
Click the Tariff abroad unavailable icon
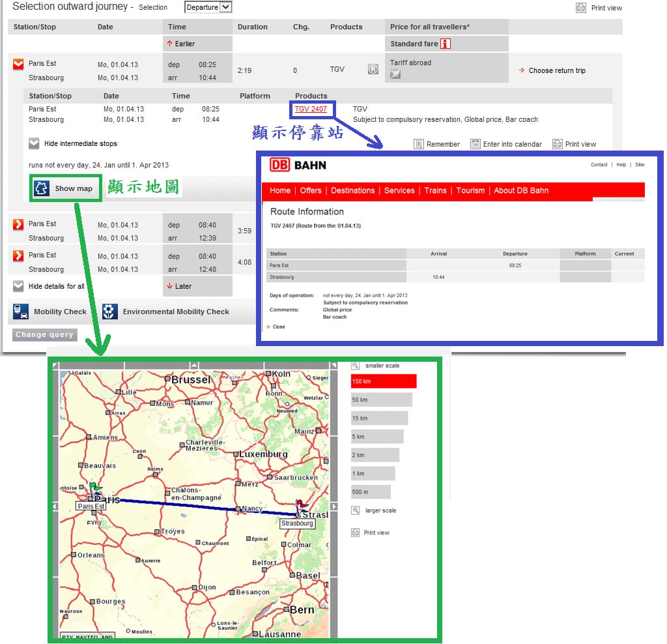[395, 74]
